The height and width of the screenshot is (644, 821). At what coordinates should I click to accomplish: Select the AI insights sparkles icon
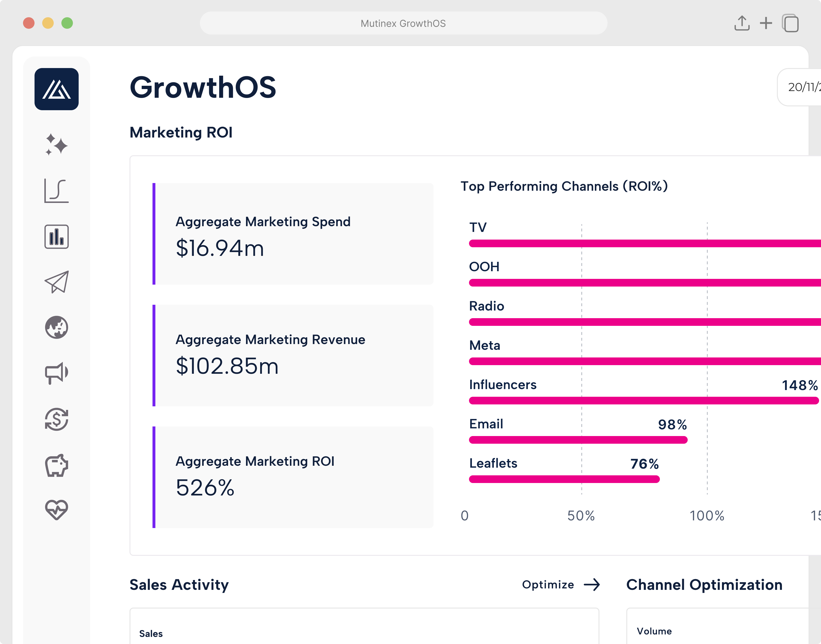(x=57, y=145)
